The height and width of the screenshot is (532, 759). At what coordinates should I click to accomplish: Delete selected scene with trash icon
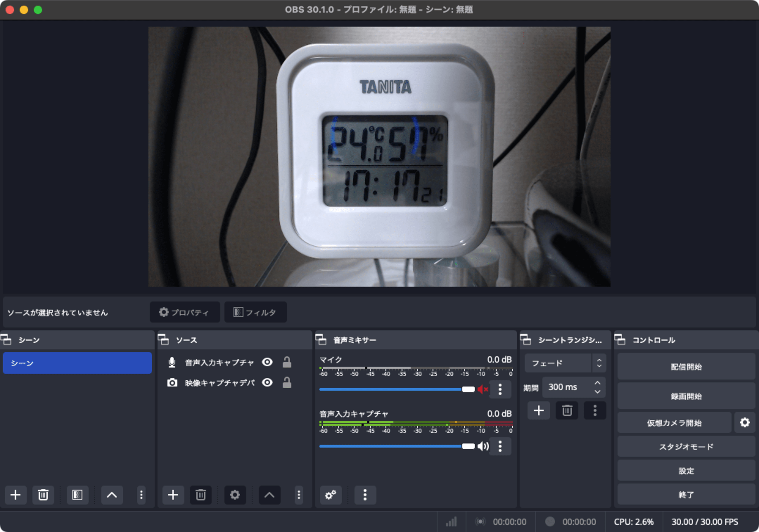point(43,495)
